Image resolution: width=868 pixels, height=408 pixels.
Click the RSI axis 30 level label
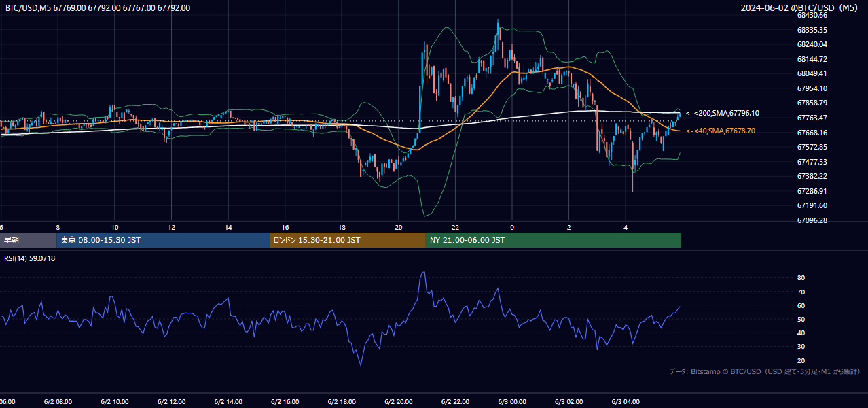[801, 347]
